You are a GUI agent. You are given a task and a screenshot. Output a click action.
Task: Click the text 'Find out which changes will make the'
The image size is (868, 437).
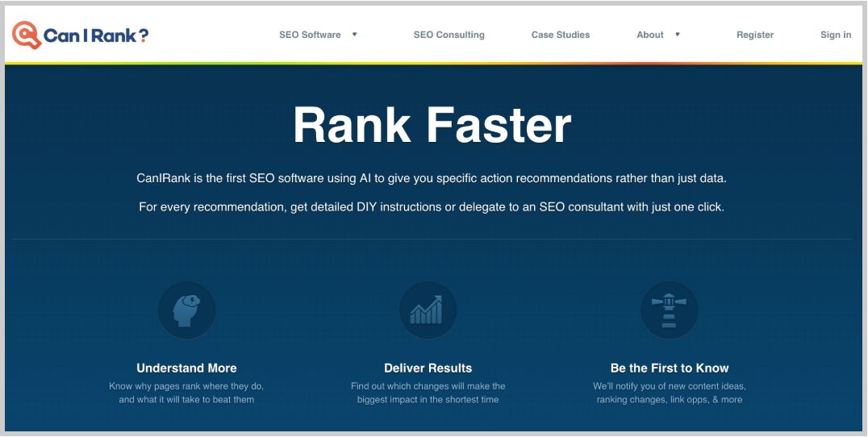[x=428, y=386]
